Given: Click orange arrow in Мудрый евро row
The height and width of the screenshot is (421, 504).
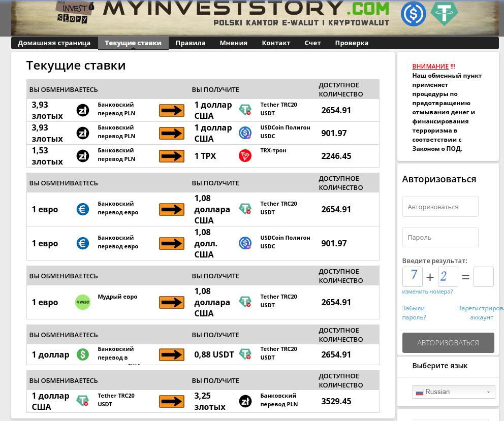Looking at the screenshot, I should [x=172, y=302].
